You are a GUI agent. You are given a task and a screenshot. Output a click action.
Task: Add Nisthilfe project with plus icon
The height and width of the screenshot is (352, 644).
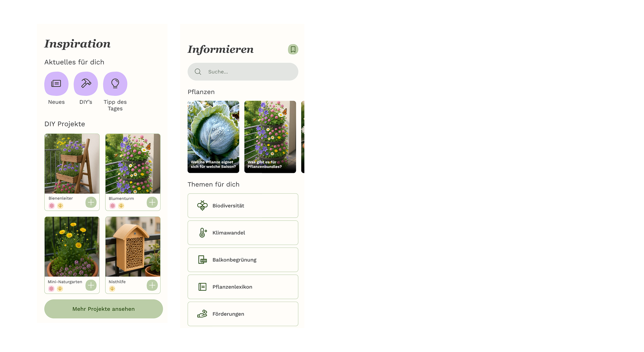152,285
